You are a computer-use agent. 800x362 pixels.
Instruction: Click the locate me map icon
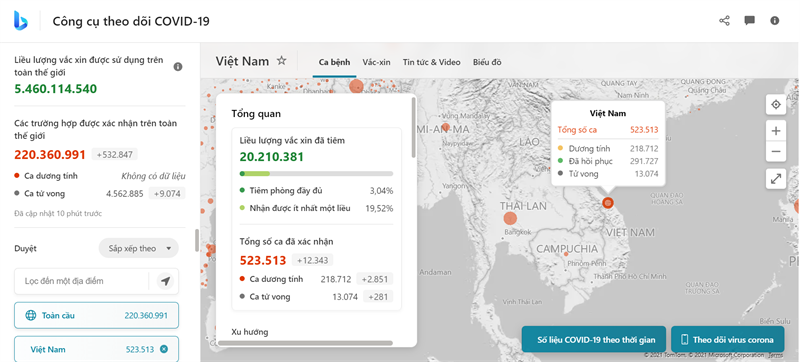pyautogui.click(x=776, y=105)
